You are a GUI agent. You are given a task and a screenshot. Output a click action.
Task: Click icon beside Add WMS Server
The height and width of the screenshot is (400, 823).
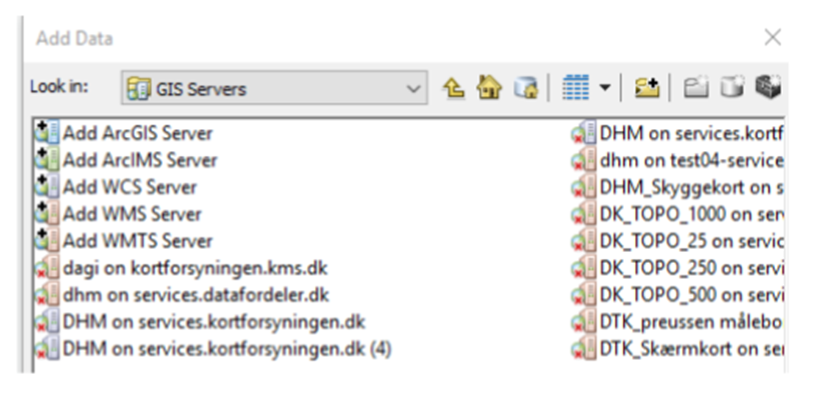click(47, 213)
